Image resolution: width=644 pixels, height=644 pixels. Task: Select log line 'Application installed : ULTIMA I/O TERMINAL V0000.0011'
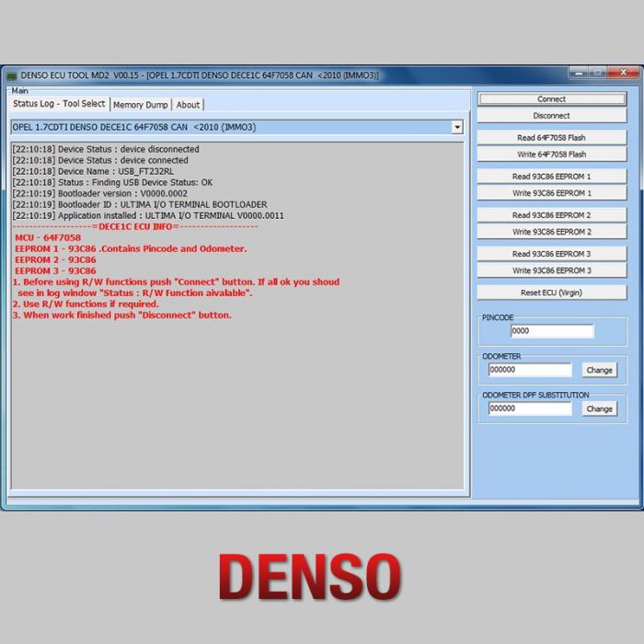pyautogui.click(x=148, y=215)
